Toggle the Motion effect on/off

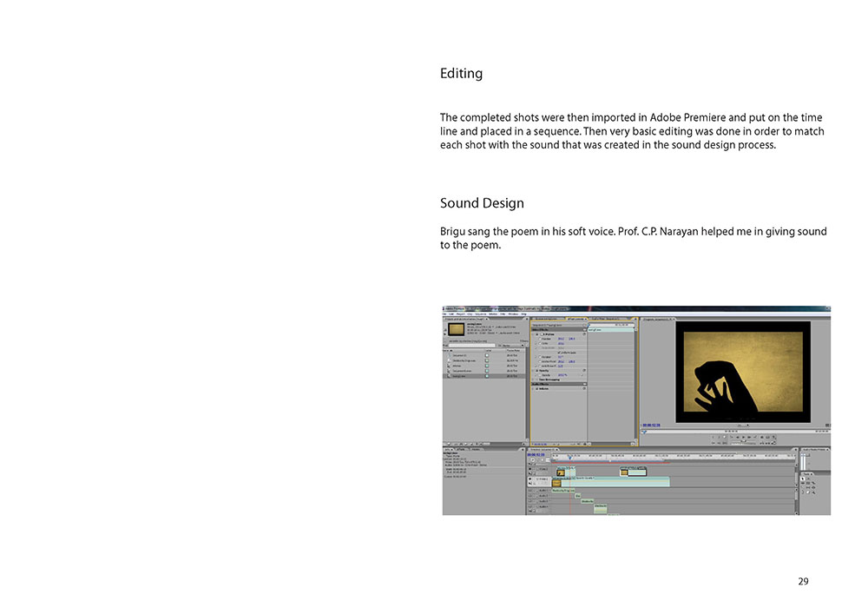[537, 334]
